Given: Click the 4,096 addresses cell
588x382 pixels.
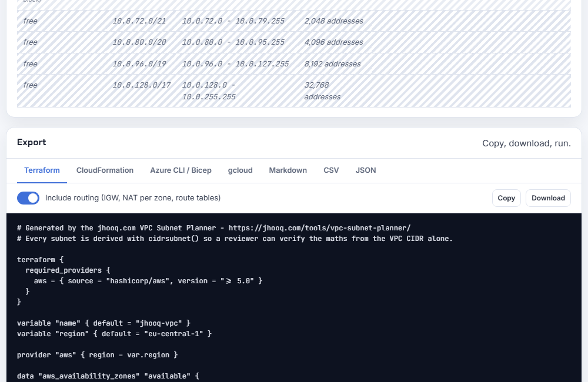Looking at the screenshot, I should 334,42.
